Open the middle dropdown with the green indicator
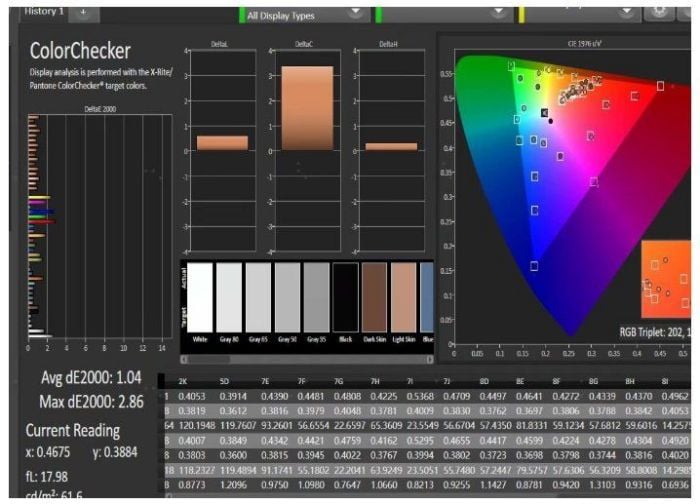The height and width of the screenshot is (504, 700). pos(445,14)
